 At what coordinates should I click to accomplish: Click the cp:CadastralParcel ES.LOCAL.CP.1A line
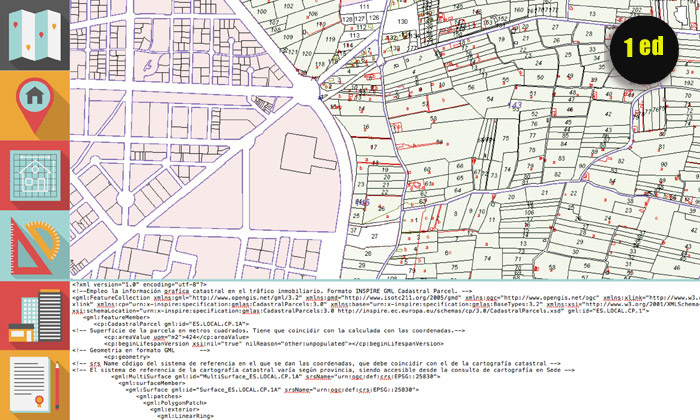click(171, 324)
